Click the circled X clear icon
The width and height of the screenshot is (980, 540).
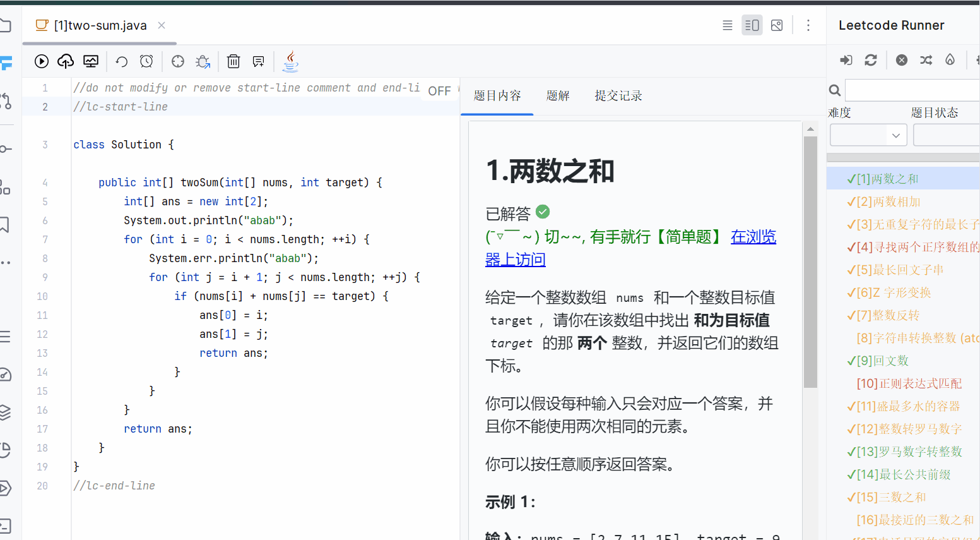click(x=902, y=60)
